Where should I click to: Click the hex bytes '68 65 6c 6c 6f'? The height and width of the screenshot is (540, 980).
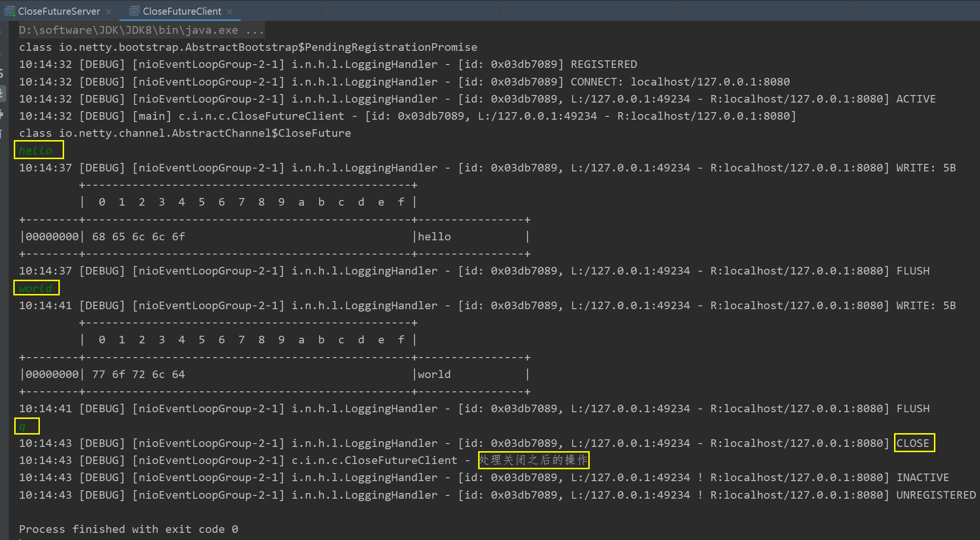tap(139, 237)
